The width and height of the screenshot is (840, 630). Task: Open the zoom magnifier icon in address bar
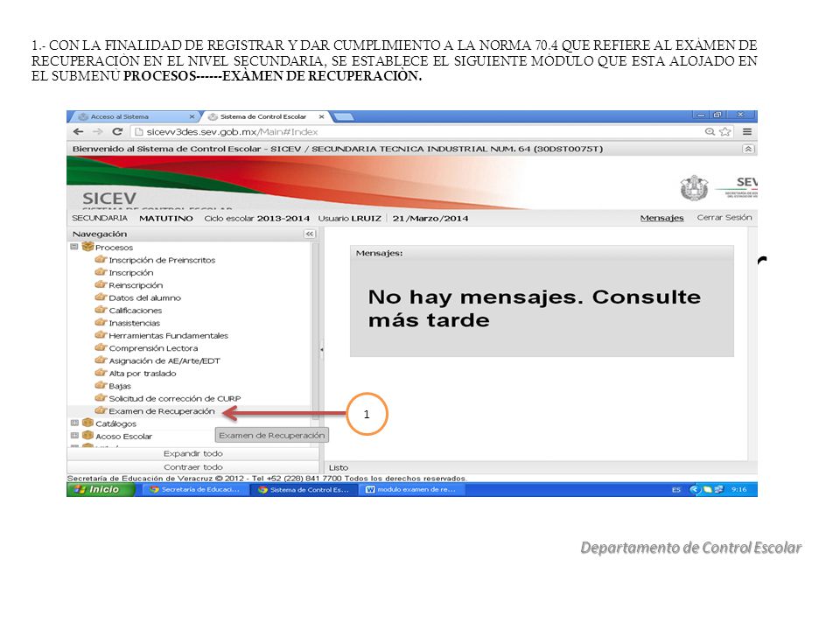pyautogui.click(x=710, y=132)
